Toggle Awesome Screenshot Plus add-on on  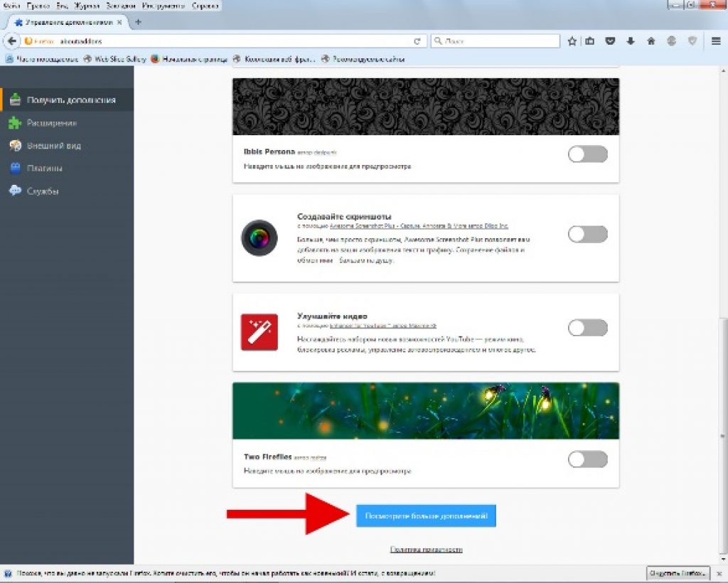click(x=588, y=235)
